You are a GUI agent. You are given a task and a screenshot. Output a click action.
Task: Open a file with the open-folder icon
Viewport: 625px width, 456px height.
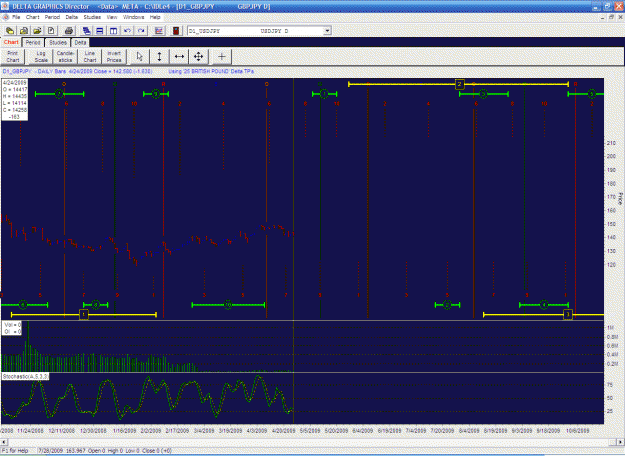(x=37, y=31)
